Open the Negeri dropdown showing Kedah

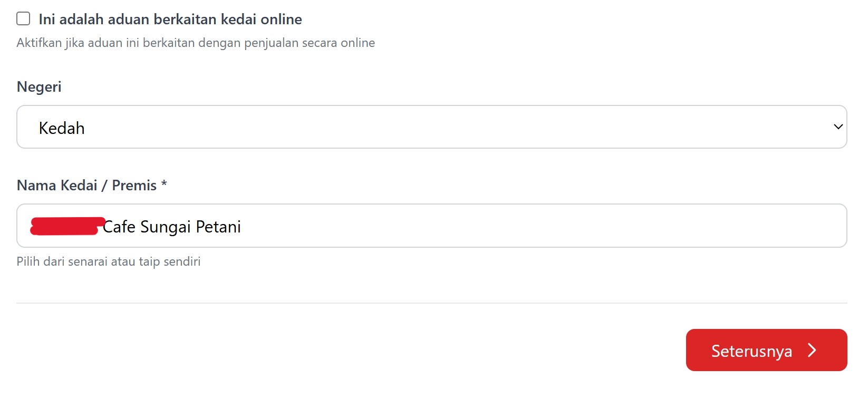(x=431, y=127)
